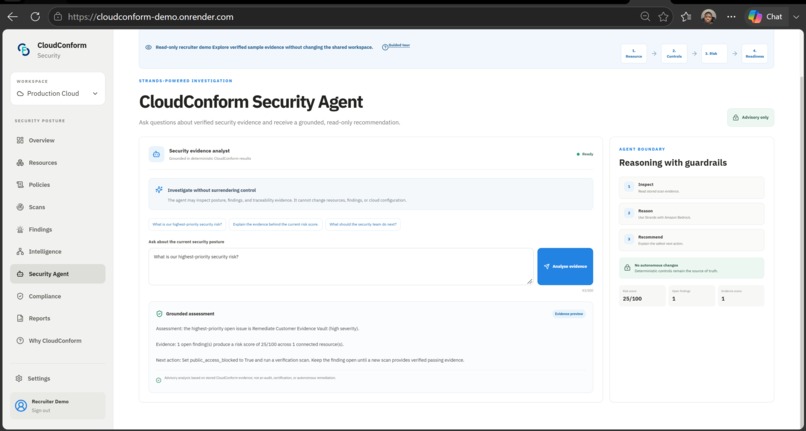Image resolution: width=806 pixels, height=431 pixels.
Task: Bookmark this page with the star
Action: coord(663,16)
